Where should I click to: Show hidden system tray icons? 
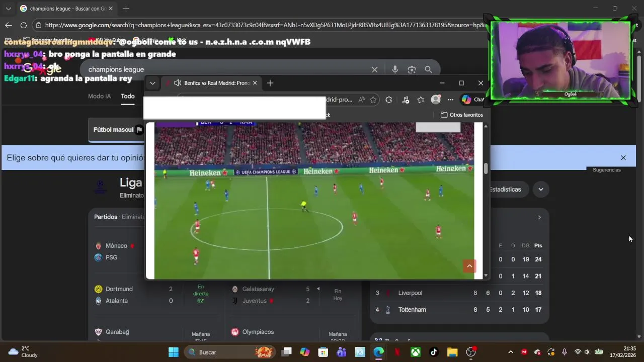pos(511,352)
